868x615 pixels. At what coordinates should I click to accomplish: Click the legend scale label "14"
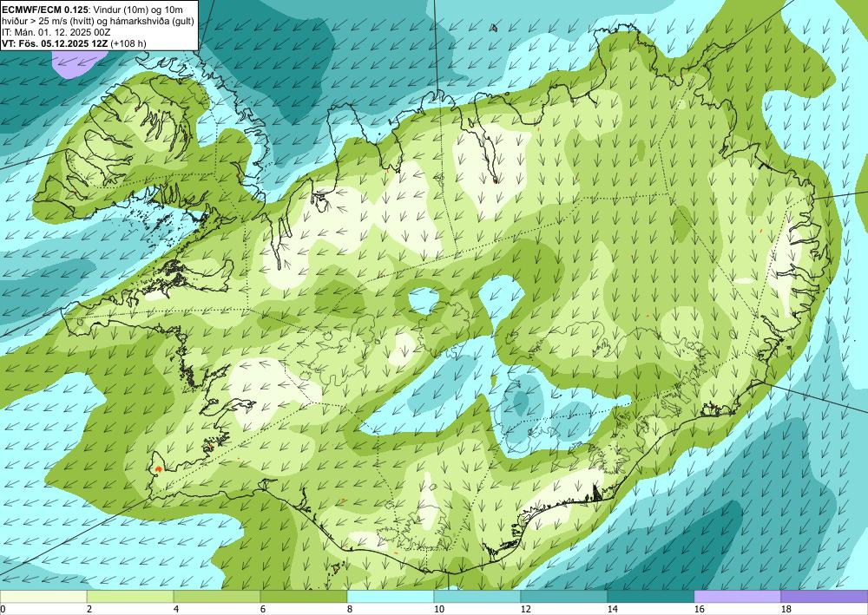(x=613, y=609)
